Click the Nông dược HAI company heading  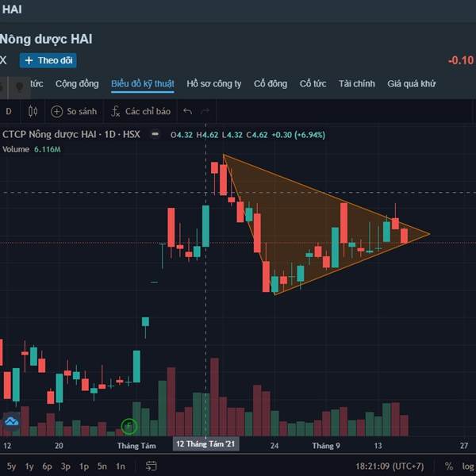[x=46, y=39]
